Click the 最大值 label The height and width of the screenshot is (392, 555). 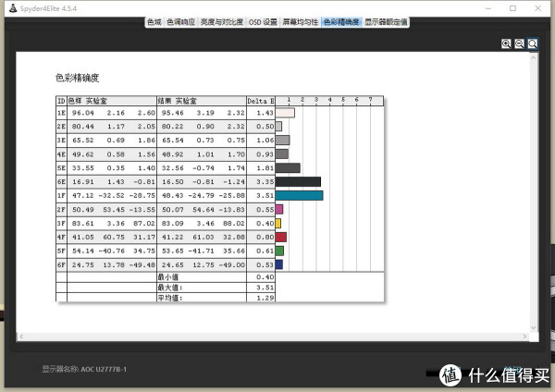(x=170, y=288)
